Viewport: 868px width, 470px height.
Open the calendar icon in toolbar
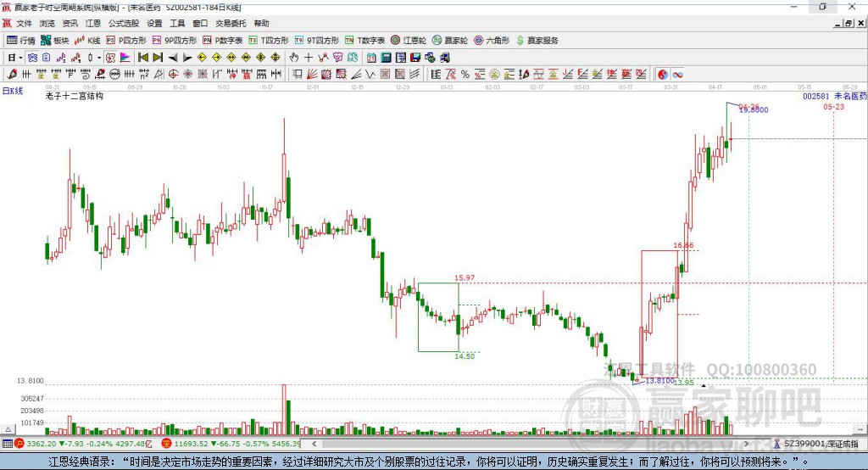tap(371, 58)
